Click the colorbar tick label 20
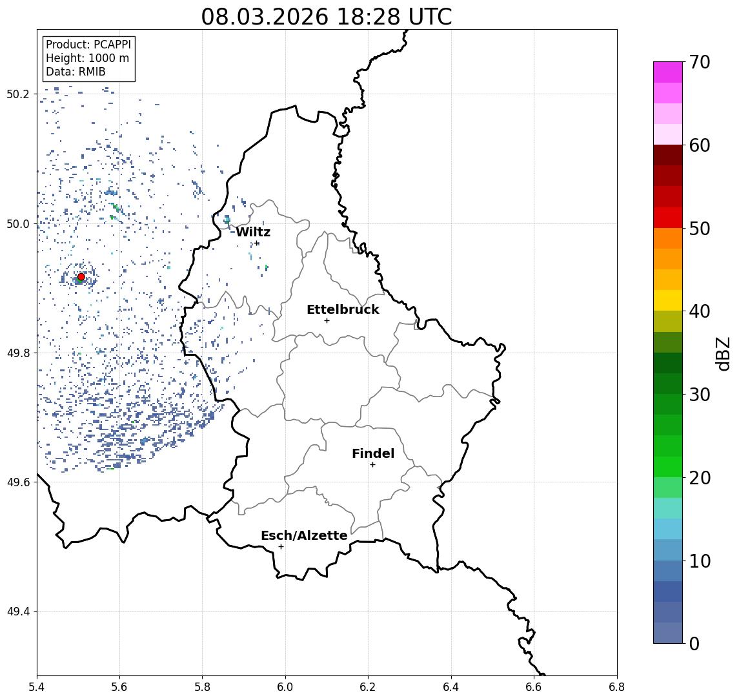The height and width of the screenshot is (700, 739). point(700,477)
